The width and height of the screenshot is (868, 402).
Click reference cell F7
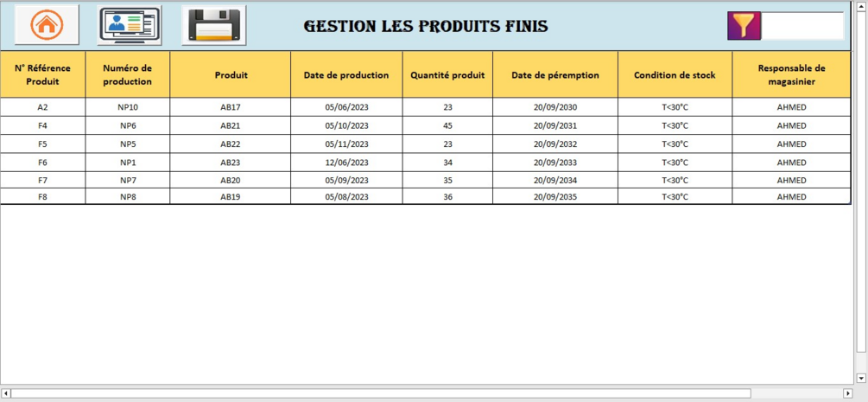click(x=42, y=180)
